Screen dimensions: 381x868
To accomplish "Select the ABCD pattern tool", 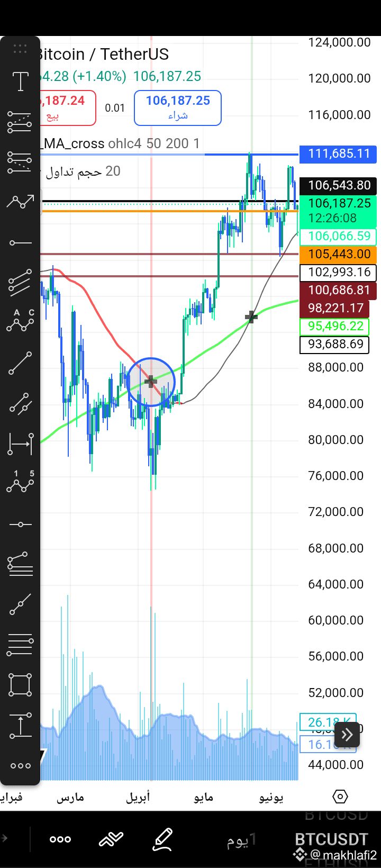I will click(x=20, y=322).
